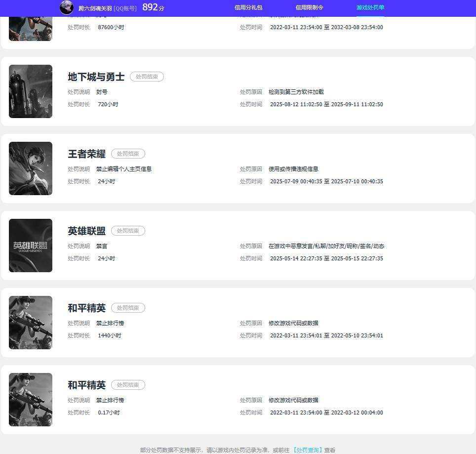Click the 720小时 duration value

pyautogui.click(x=108, y=104)
